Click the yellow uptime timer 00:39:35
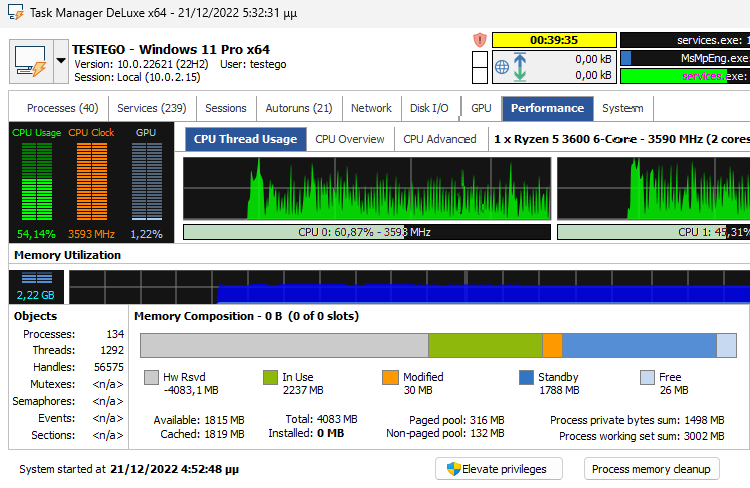Screen dimensions: 750x488 pos(554,40)
